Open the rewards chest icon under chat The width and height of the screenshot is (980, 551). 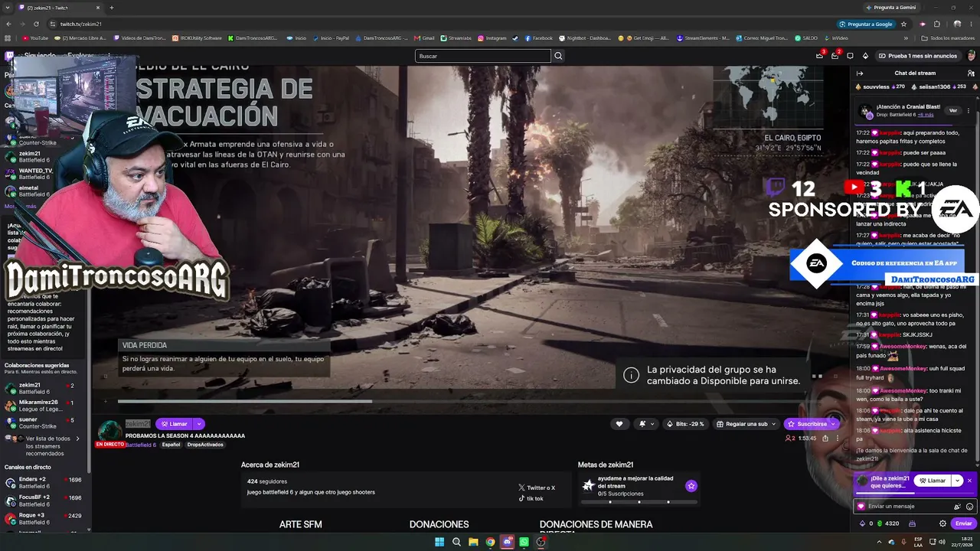912,523
